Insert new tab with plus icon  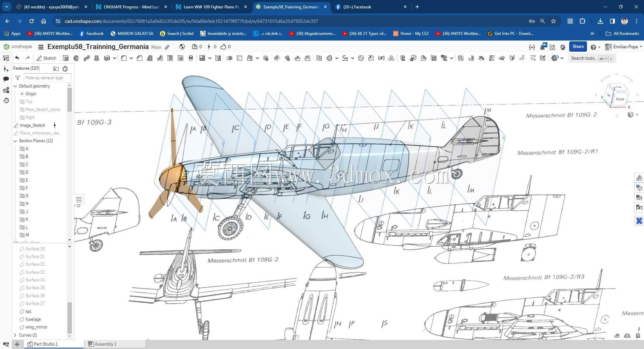[x=17, y=344]
